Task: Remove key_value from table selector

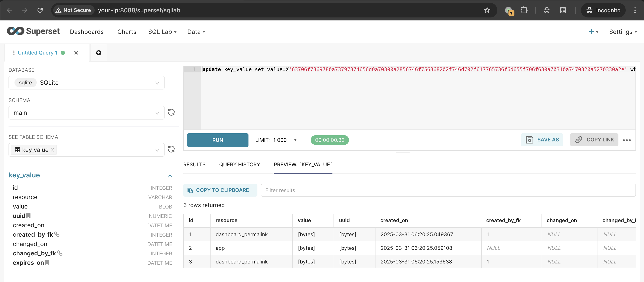Action: tap(52, 150)
